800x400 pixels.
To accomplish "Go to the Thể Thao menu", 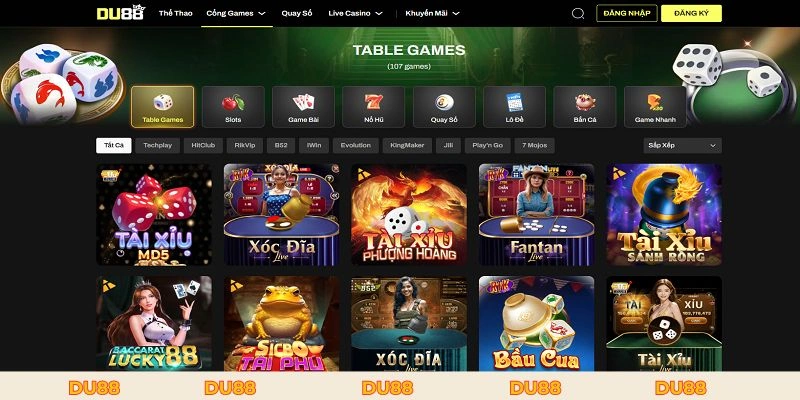I will 176,13.
